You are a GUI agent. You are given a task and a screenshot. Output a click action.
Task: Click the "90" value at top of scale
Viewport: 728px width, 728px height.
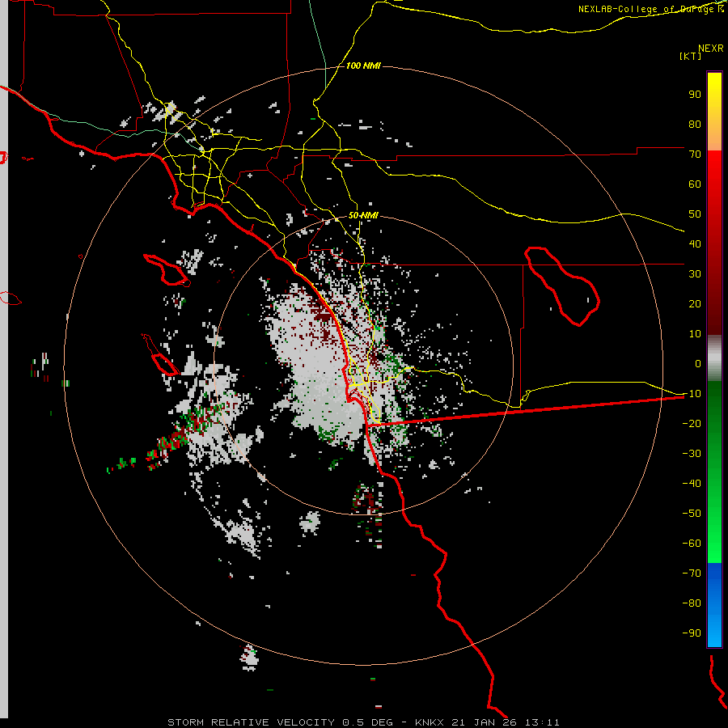click(x=695, y=95)
